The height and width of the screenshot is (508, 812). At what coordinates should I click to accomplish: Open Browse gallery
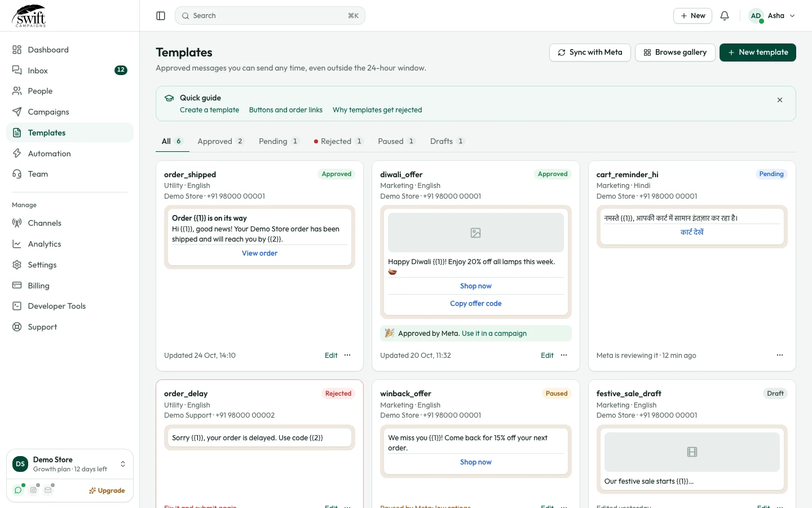[x=675, y=52]
